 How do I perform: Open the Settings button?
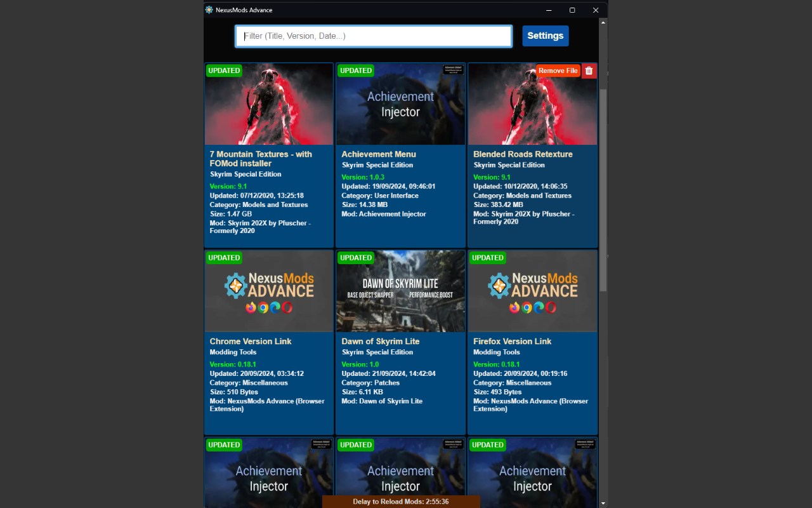tap(546, 36)
